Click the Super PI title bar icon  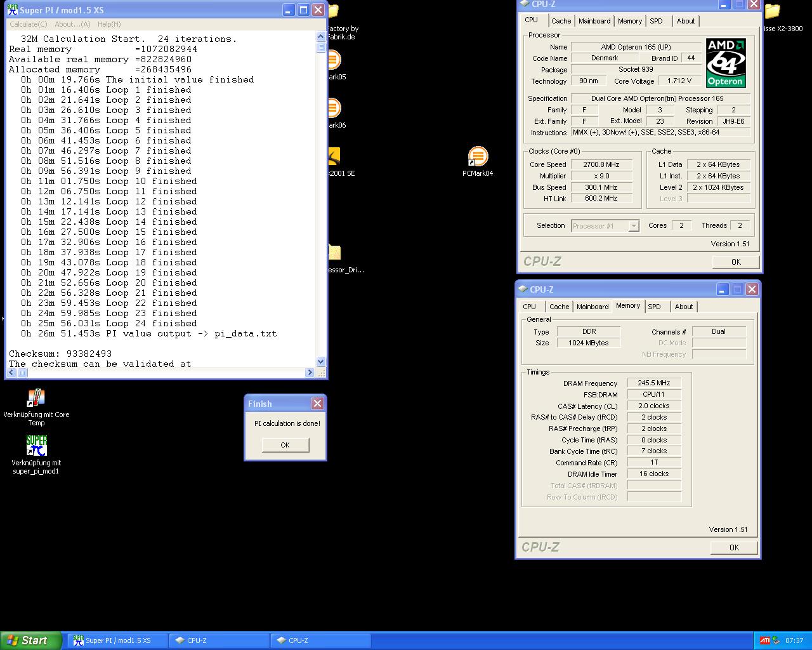(12, 10)
